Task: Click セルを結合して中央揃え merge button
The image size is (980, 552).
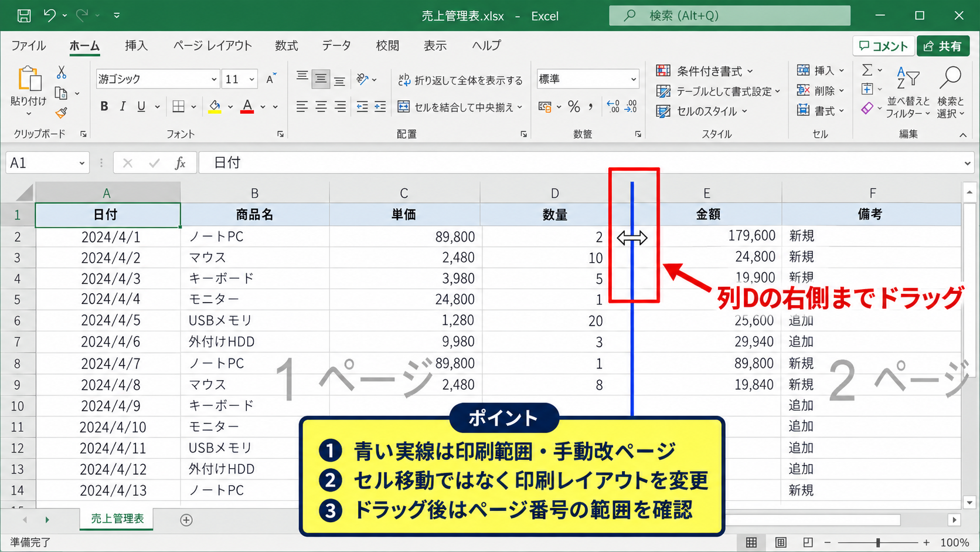Action: tap(460, 107)
